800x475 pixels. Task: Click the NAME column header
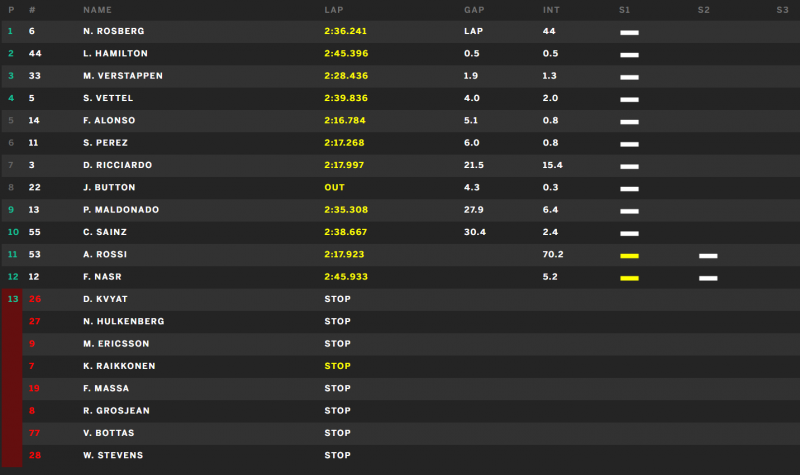tap(97, 10)
